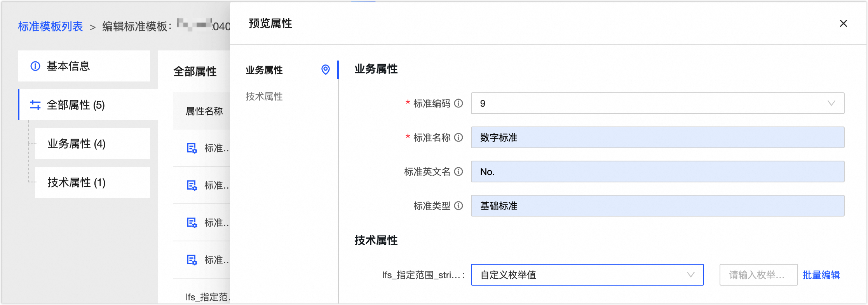Click the info icon beside 标准名称
Screen dimensions: 868x305
pyautogui.click(x=458, y=137)
